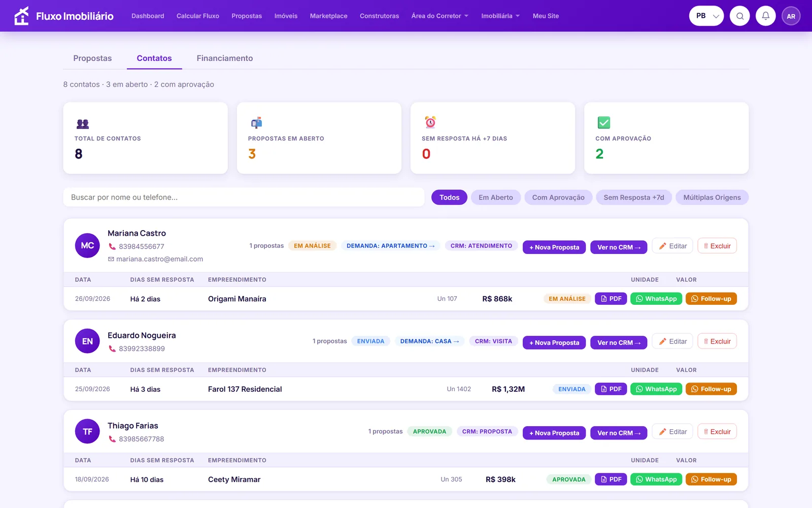Open Follow-up for Origami Manaíra proposal
This screenshot has width=812, height=508.
[711, 299]
